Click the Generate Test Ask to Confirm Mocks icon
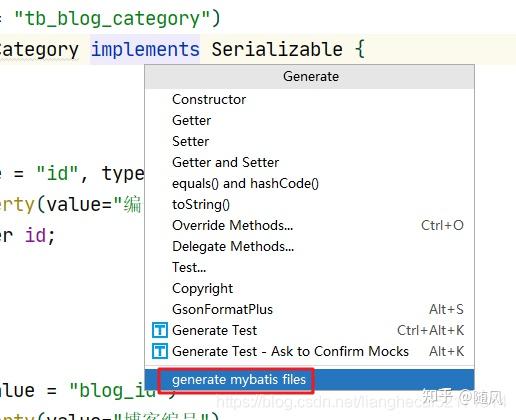 point(160,351)
